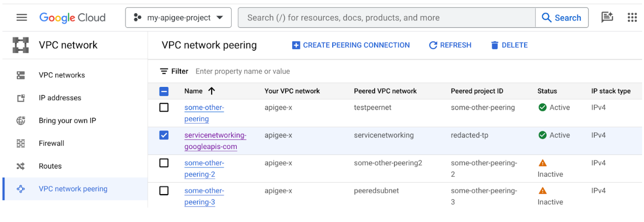Select Routes in the sidebar

click(50, 166)
